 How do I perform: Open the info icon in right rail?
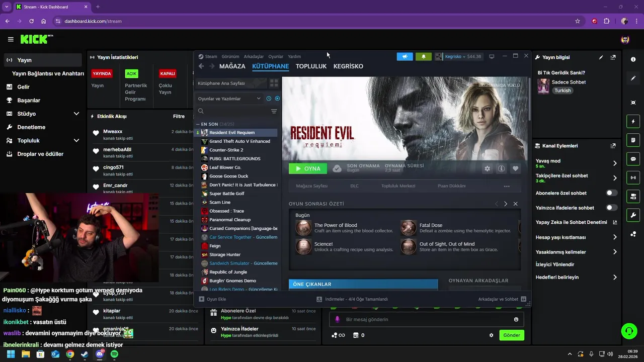(633, 59)
